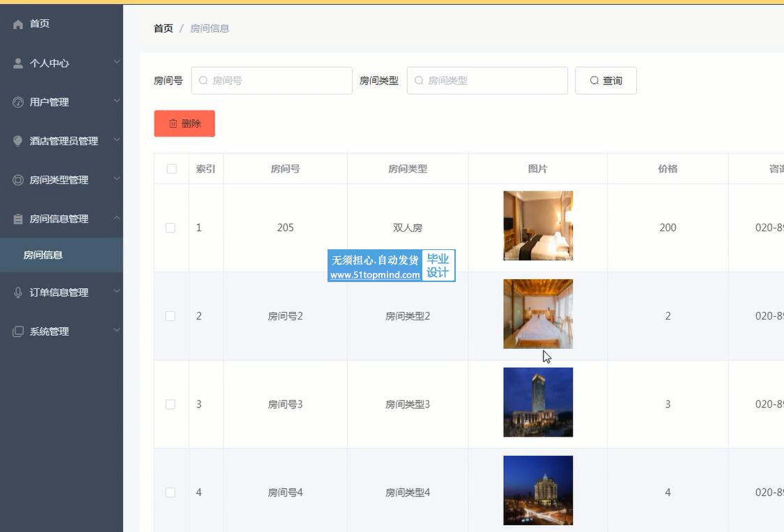Click the 酒店管理员管理 sidebar icon

coord(18,141)
